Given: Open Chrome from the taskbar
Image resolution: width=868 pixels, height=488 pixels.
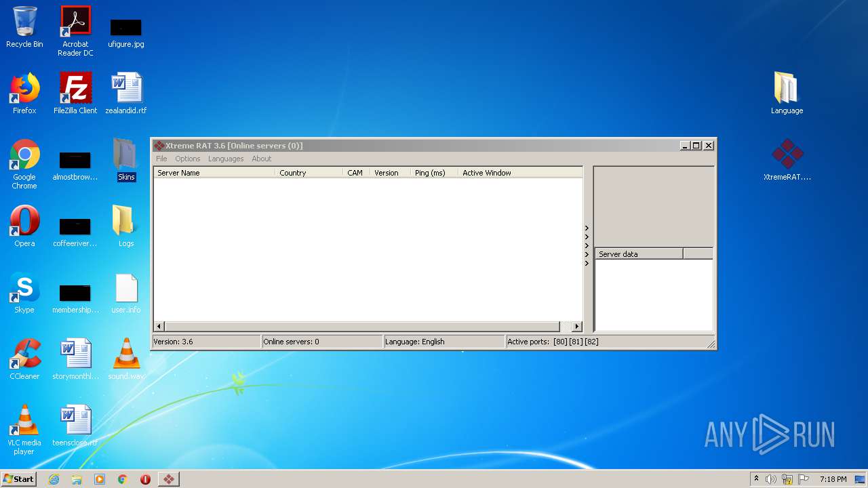Looking at the screenshot, I should (123, 479).
